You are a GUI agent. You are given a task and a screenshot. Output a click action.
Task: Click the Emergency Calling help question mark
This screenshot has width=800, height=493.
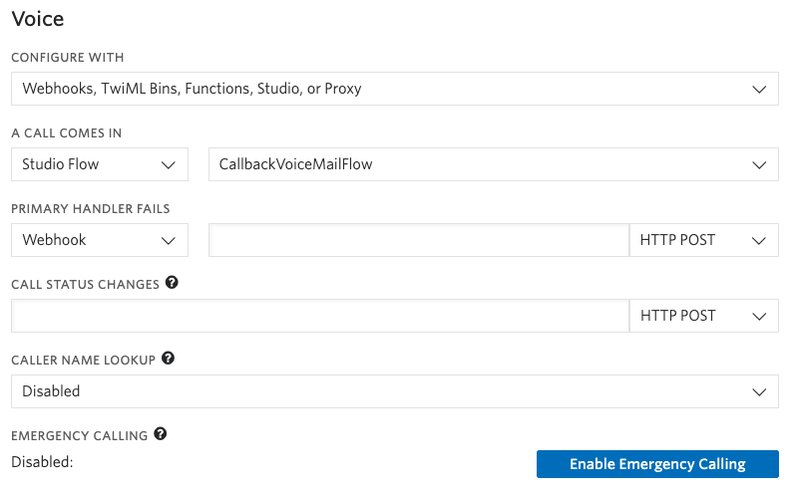click(160, 434)
